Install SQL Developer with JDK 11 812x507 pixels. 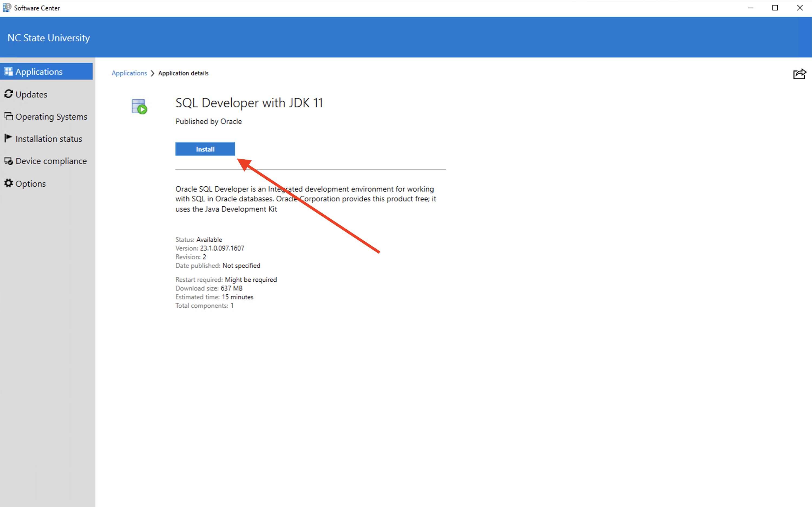pyautogui.click(x=205, y=149)
